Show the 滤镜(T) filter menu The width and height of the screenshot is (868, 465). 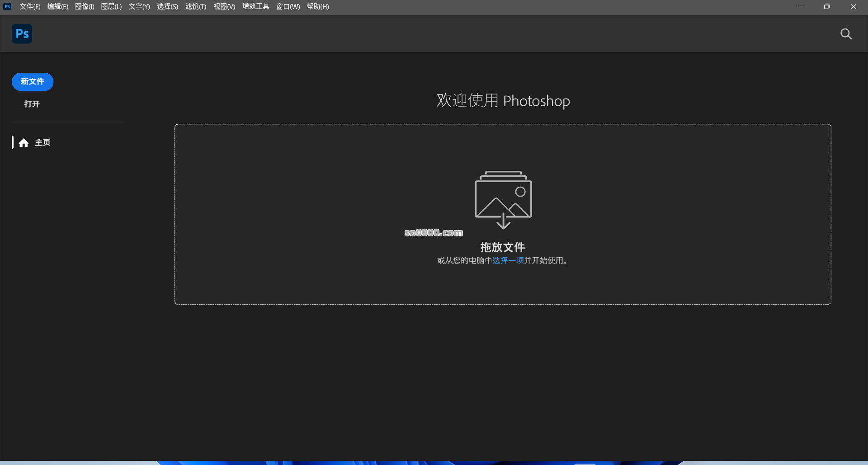[x=196, y=6]
